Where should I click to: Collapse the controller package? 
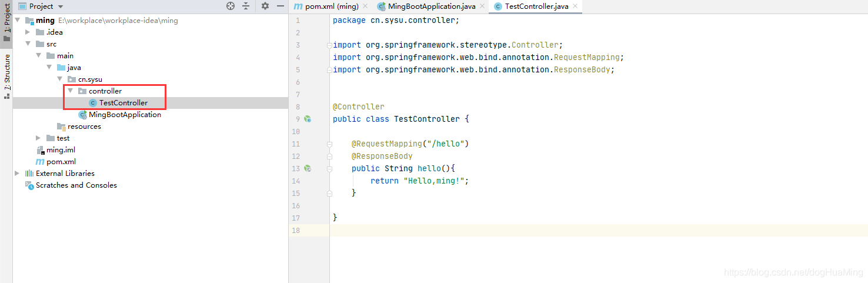click(x=70, y=91)
